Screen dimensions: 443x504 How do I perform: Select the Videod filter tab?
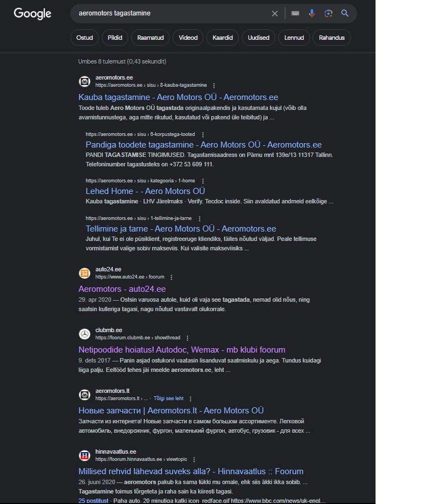pyautogui.click(x=188, y=38)
